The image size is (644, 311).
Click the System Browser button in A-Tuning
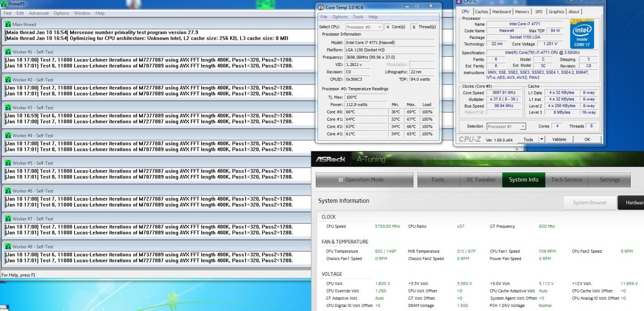tap(589, 203)
